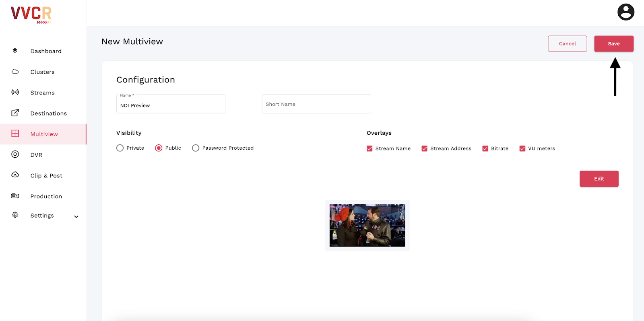Expand the Settings submenu chevron

(76, 216)
